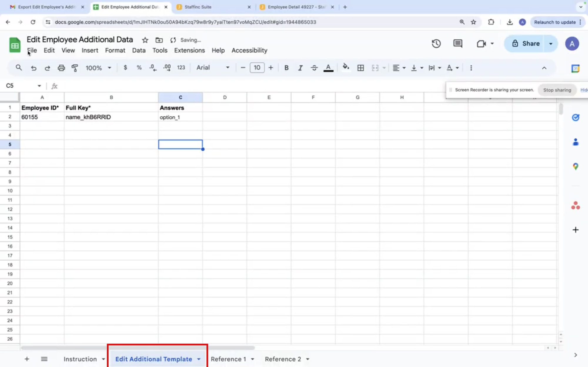The image size is (588, 367).
Task: Open more number formats (123)
Action: [x=181, y=68]
